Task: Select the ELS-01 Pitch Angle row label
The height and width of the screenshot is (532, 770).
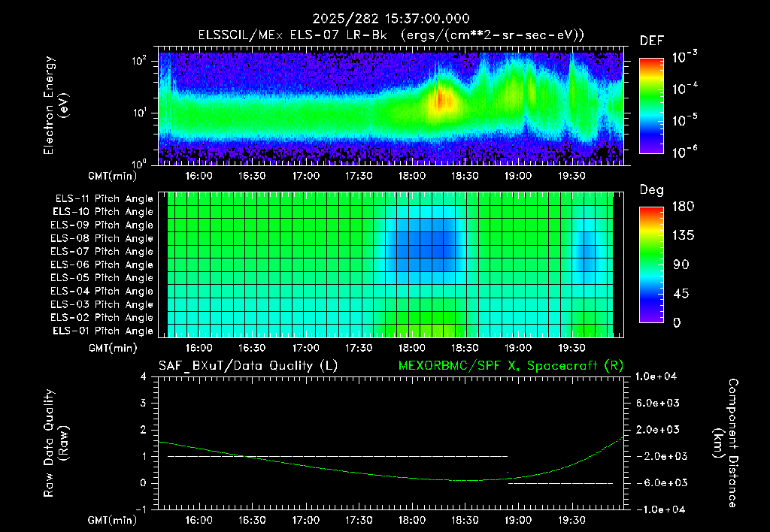Action: coord(103,331)
